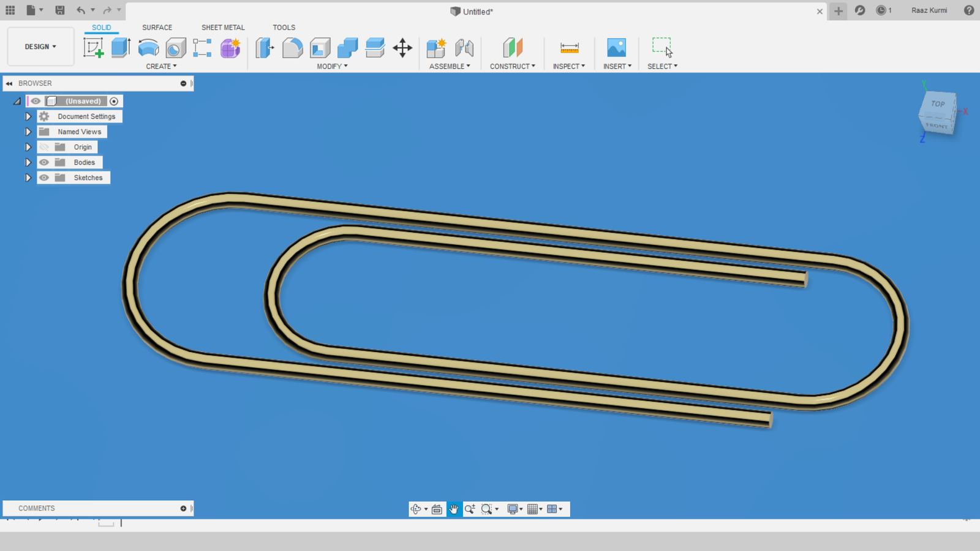This screenshot has width=980, height=551.
Task: Collapse the Unsaved root node
Action: (x=17, y=101)
